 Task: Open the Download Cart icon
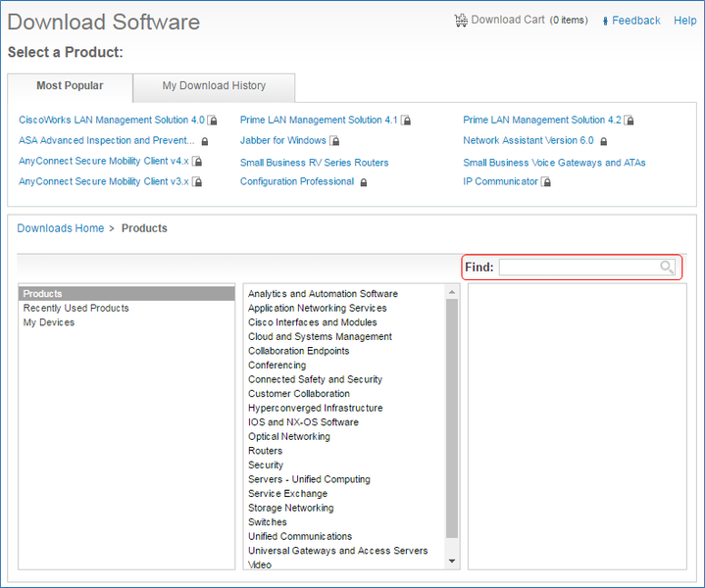tap(461, 21)
